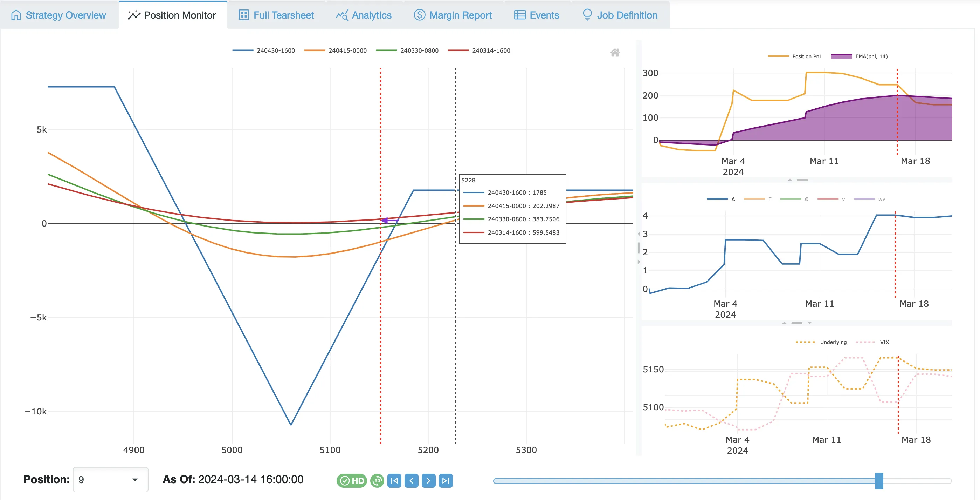Reset chart axes with home icon
This screenshot has height=500, width=980.
615,53
